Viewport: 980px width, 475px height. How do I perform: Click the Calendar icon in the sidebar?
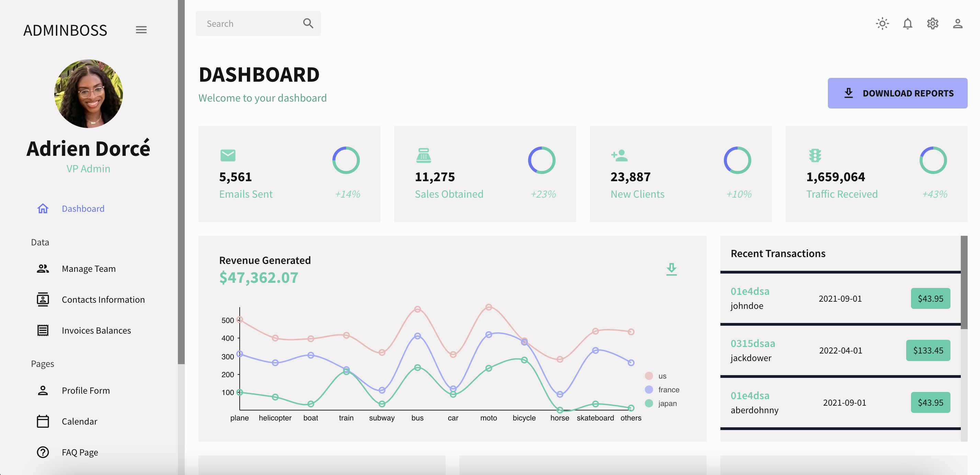(x=43, y=421)
